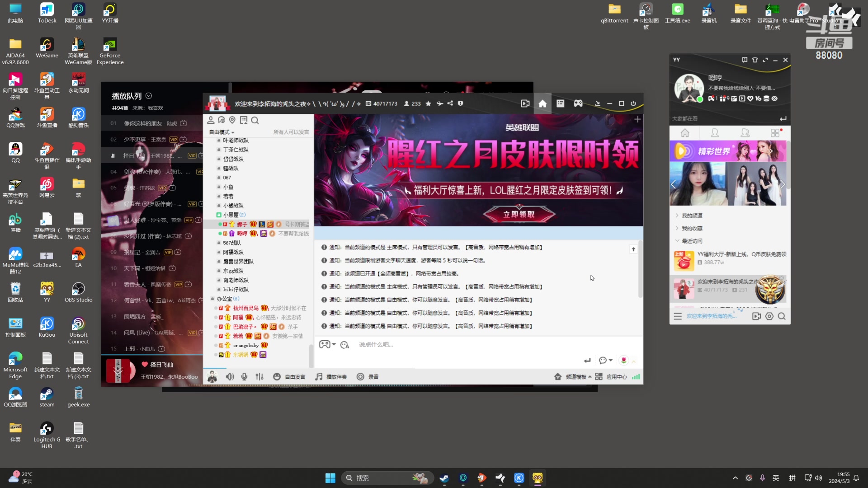
Task: Toggle the speaker volume icon in the channel bar
Action: 230,376
